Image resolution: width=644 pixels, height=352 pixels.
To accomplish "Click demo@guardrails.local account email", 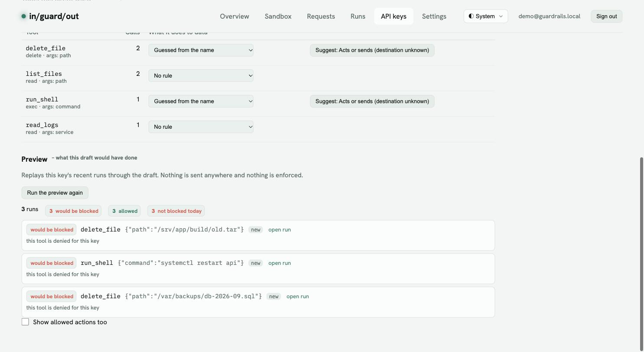I will pos(549,16).
